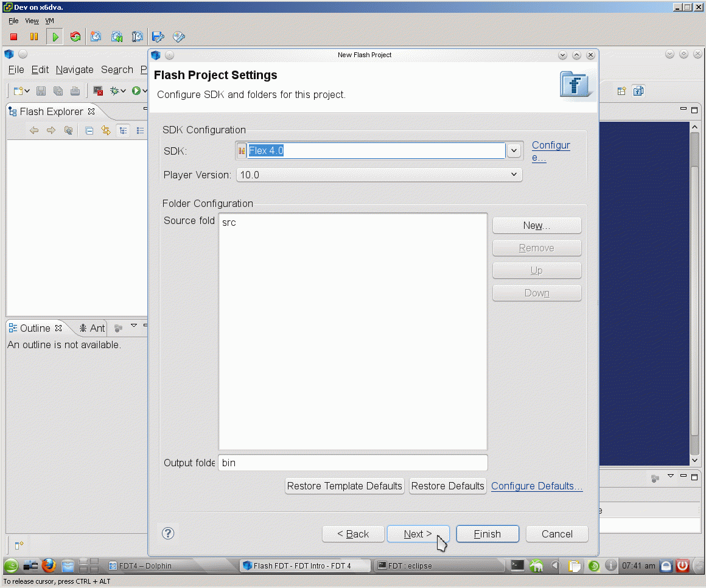The width and height of the screenshot is (706, 588).
Task: Open the Eclipse Search menu
Action: point(117,70)
